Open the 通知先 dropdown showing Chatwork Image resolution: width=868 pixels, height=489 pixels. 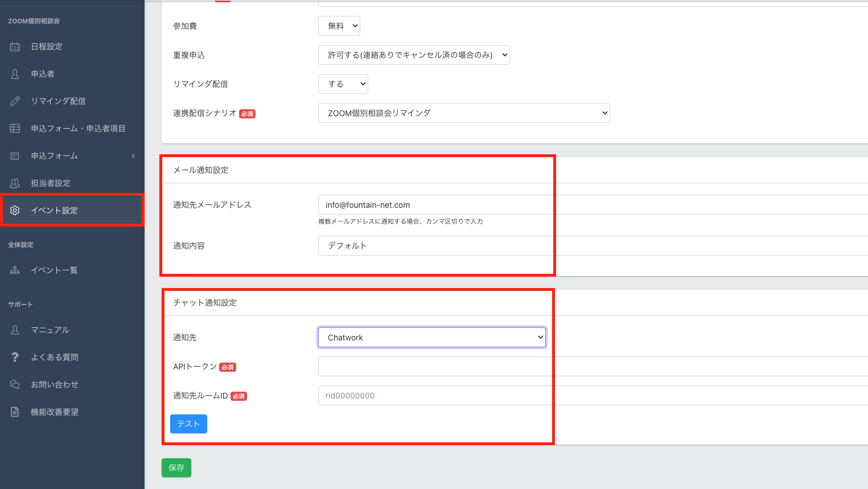click(431, 338)
